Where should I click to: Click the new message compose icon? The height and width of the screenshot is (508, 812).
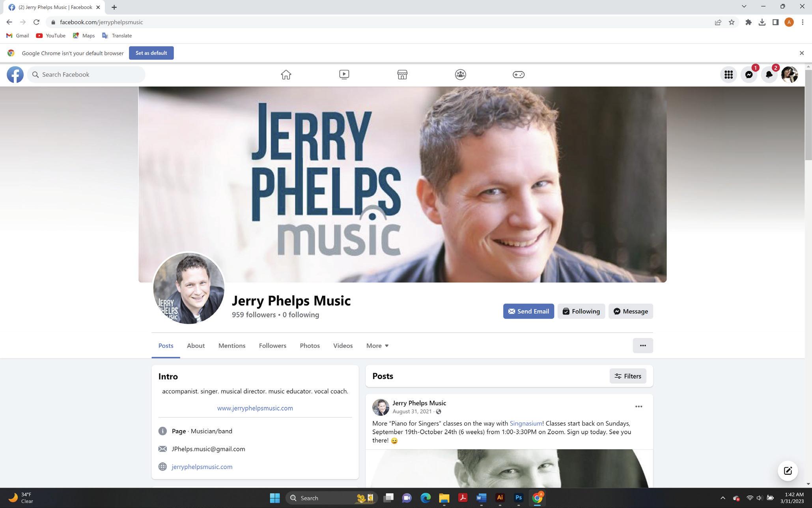point(788,471)
